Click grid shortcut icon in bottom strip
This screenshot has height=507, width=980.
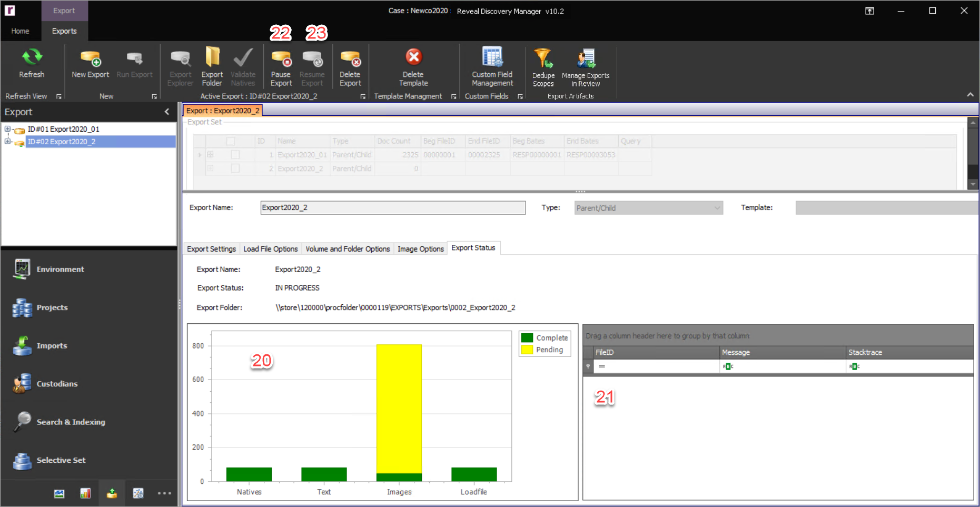[x=138, y=493]
